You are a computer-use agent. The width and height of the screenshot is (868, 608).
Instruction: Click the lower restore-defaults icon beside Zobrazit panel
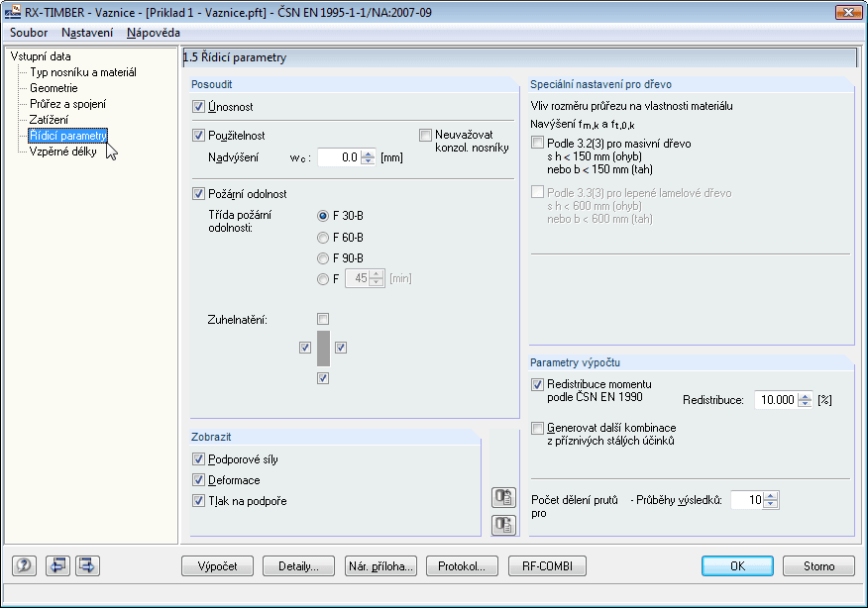click(x=503, y=525)
